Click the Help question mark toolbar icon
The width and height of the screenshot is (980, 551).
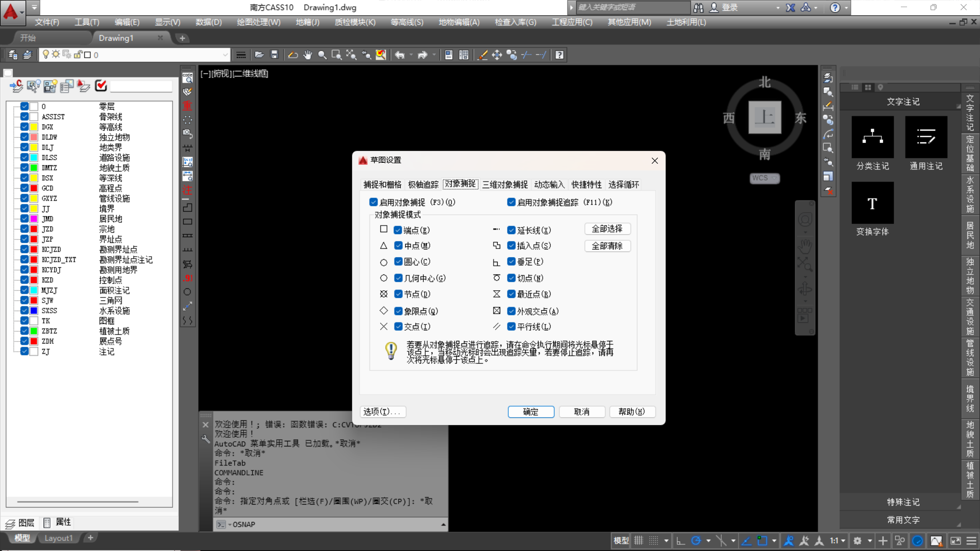[559, 55]
